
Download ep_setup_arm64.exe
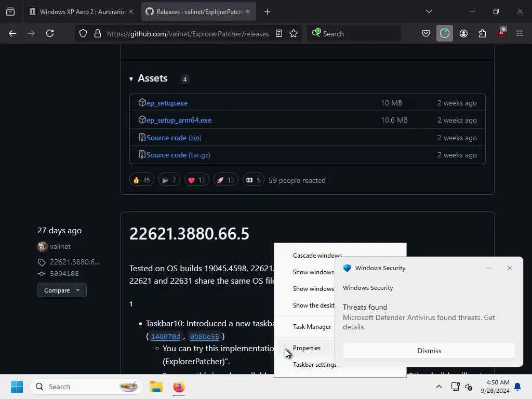(179, 120)
